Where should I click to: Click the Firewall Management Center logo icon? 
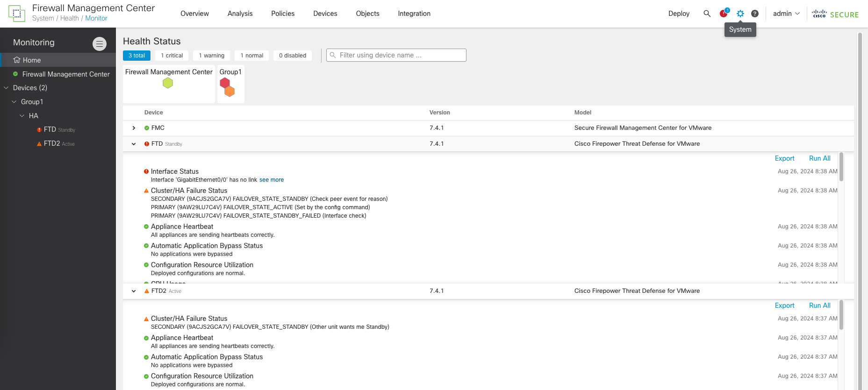click(x=17, y=14)
